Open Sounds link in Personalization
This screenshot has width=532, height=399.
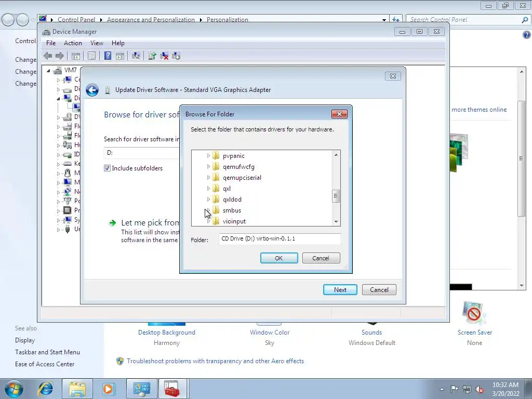371,332
